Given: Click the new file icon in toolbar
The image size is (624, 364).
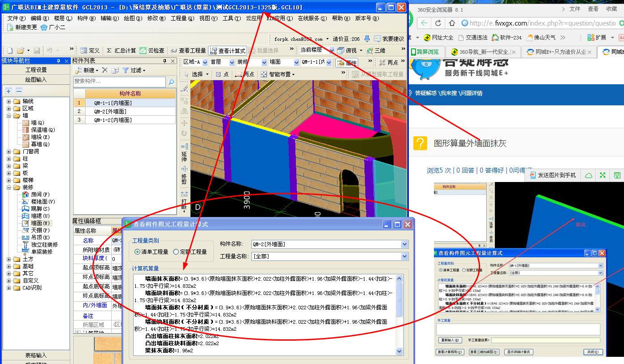Looking at the screenshot, I should tap(9, 51).
